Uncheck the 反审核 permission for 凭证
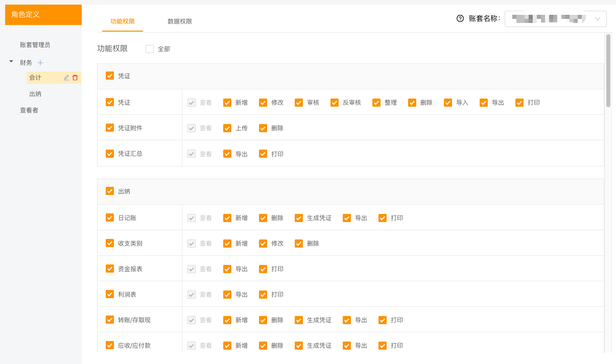 coord(335,102)
